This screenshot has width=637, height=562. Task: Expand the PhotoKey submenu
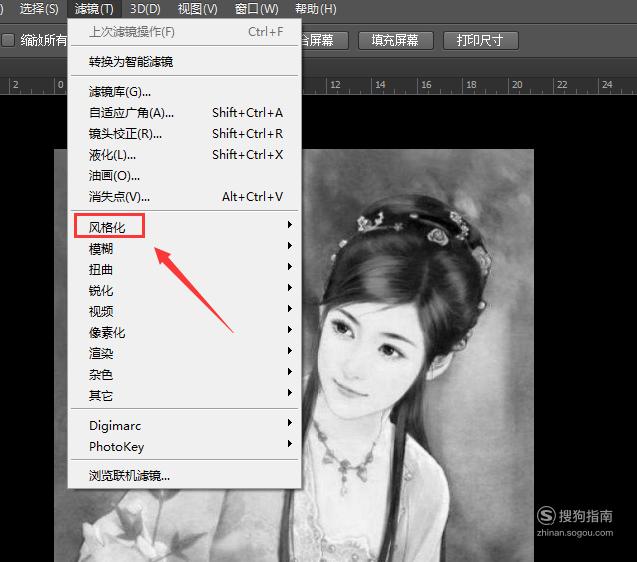tap(185, 446)
